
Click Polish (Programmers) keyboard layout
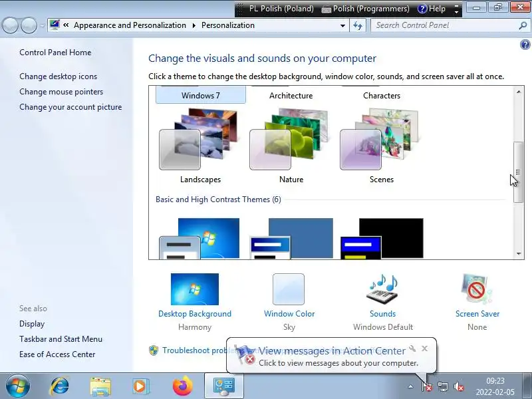pos(365,9)
